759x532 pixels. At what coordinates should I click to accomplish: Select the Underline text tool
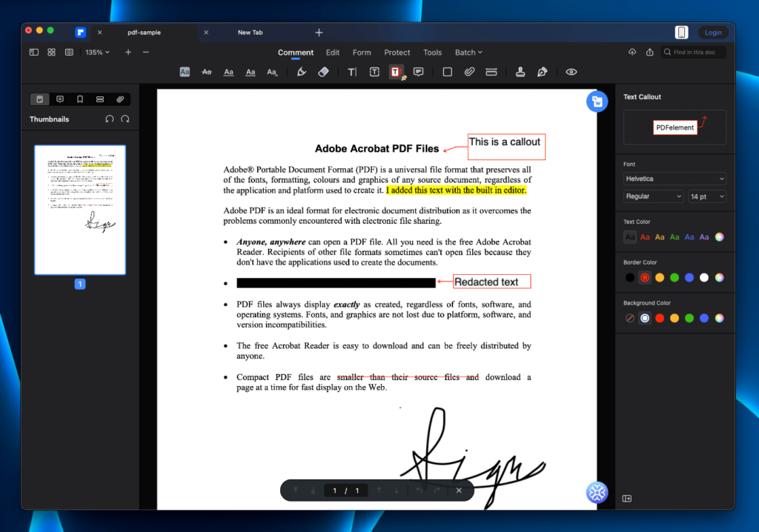228,72
